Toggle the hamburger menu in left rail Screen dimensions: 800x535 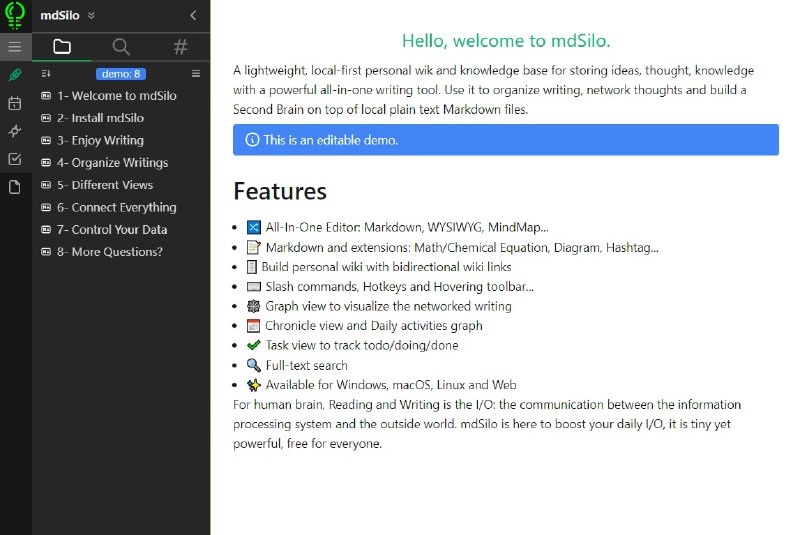coord(15,47)
